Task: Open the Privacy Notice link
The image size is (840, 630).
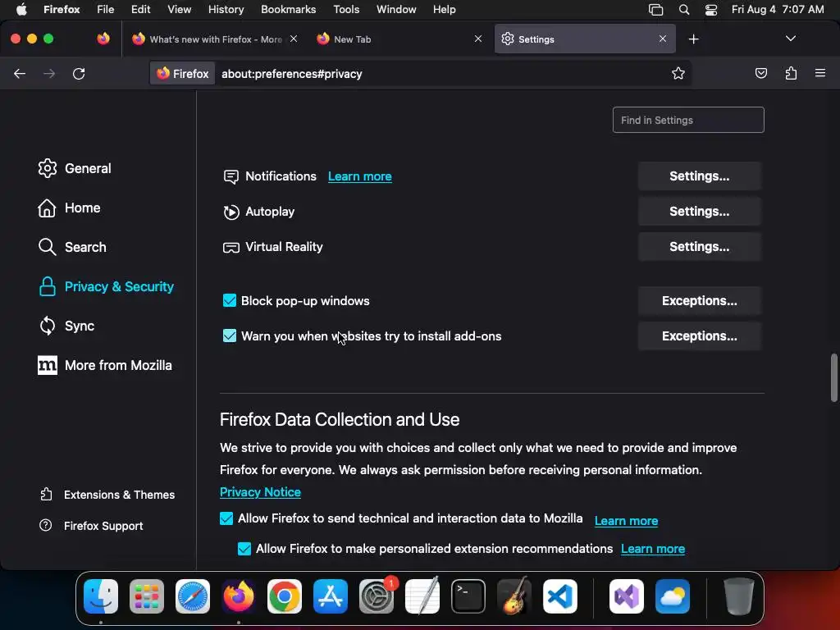Action: pos(260,492)
